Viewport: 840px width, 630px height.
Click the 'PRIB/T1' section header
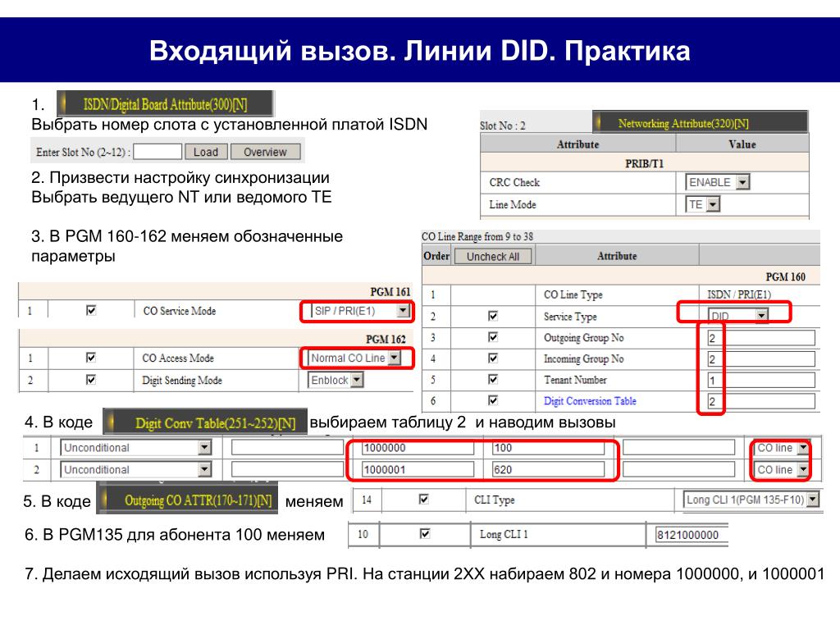pyautogui.click(x=644, y=163)
